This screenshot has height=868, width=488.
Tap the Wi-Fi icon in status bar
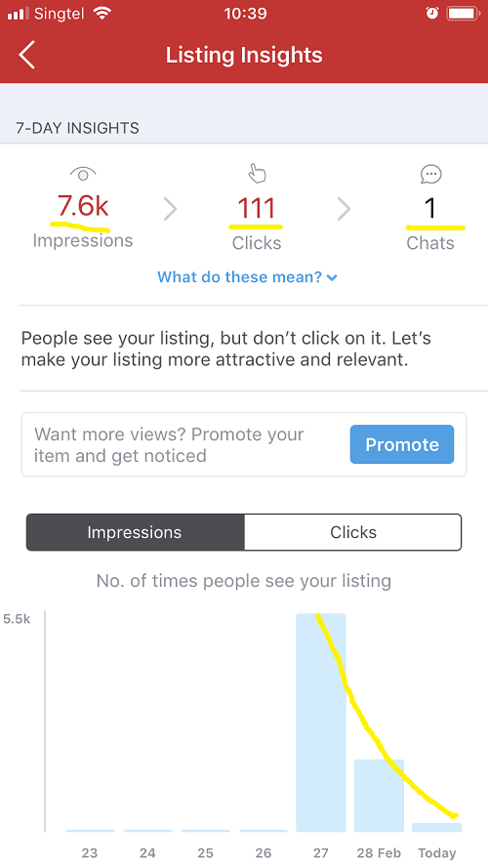click(x=102, y=13)
